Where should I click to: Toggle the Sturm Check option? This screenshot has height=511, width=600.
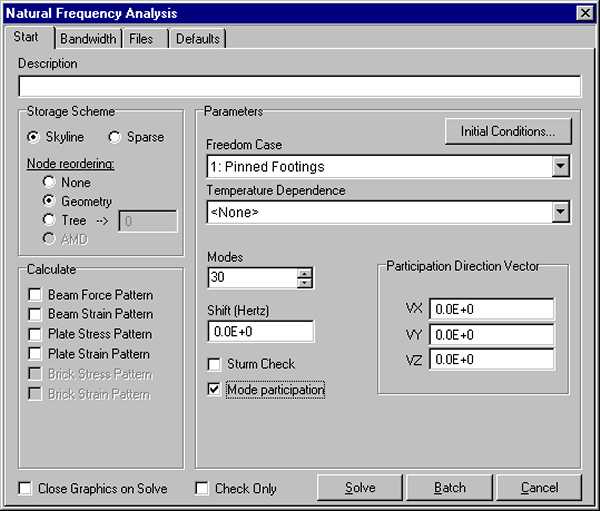tap(214, 364)
